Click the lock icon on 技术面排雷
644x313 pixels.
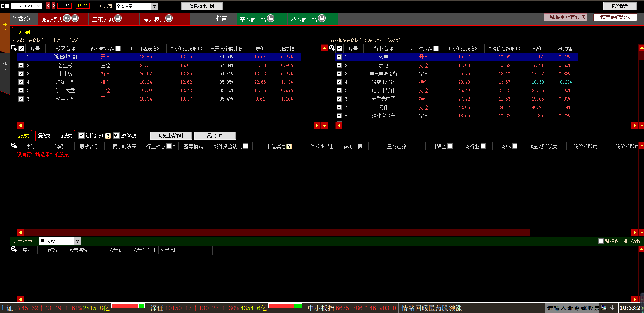pyautogui.click(x=322, y=18)
